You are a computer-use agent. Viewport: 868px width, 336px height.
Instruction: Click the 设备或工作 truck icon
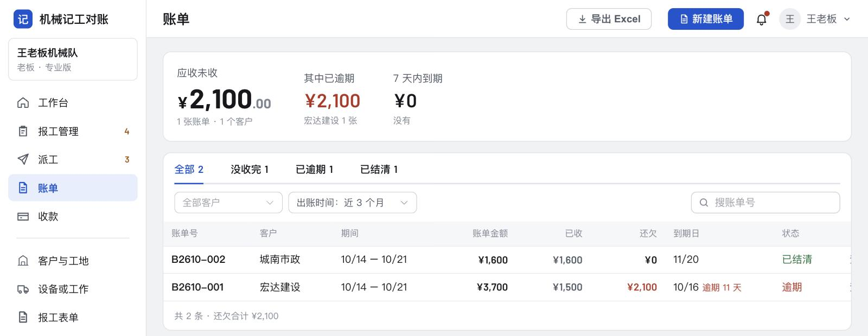(23, 289)
